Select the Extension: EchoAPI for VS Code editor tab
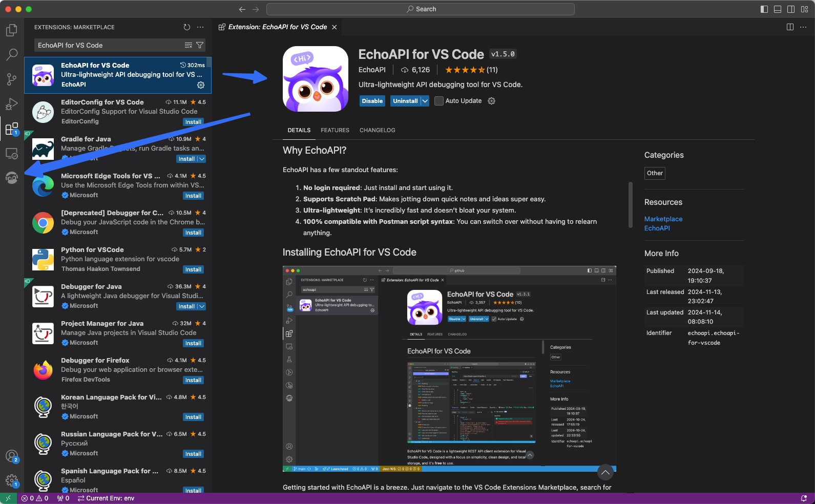 [278, 27]
